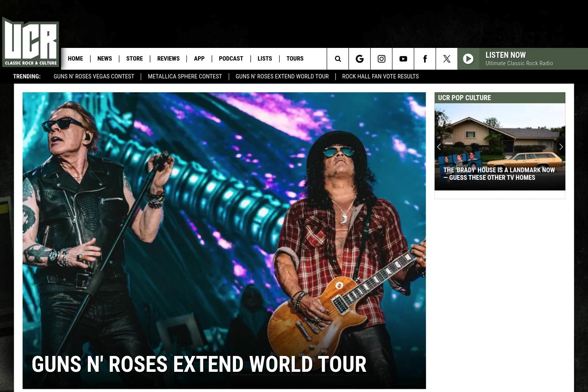Select the Reviews menu item
Image resolution: width=588 pixels, height=392 pixels.
[168, 59]
